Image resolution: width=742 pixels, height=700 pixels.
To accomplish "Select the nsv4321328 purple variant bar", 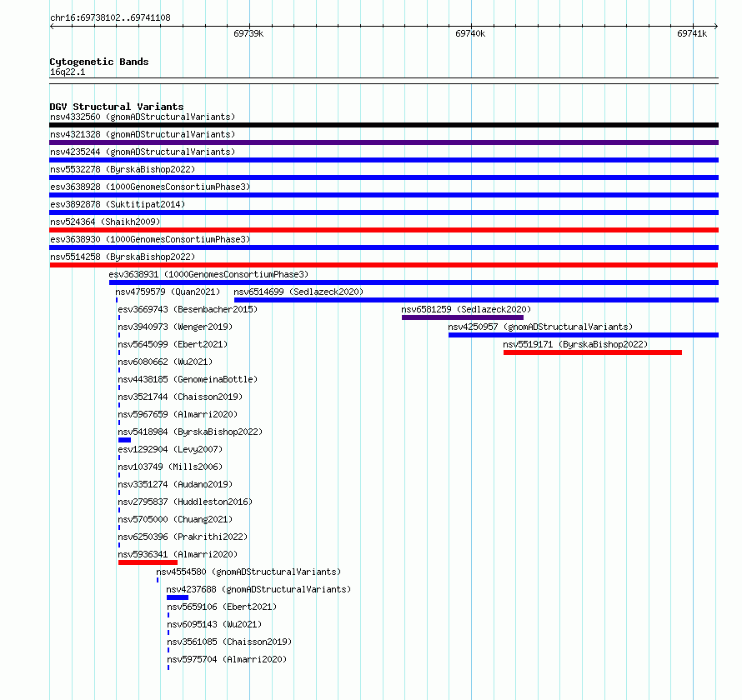I will coord(384,142).
